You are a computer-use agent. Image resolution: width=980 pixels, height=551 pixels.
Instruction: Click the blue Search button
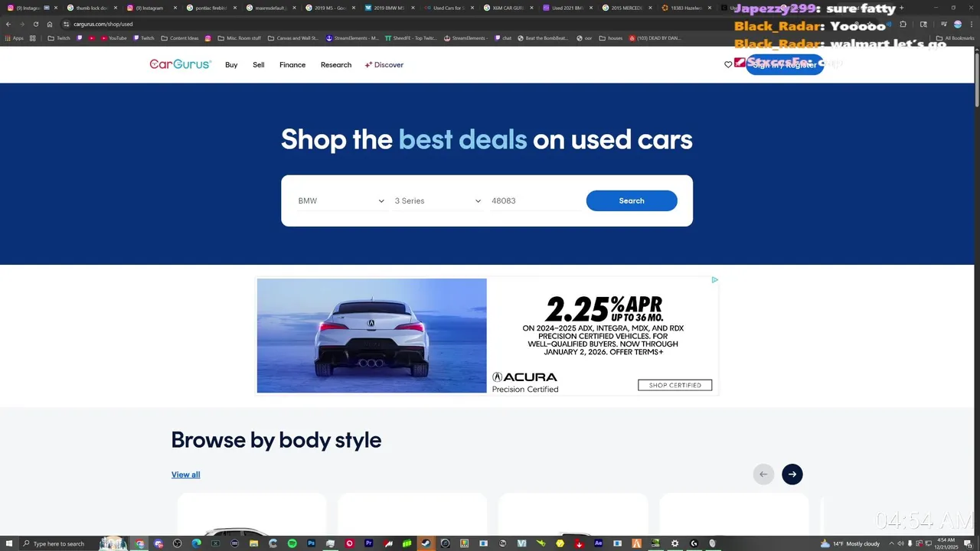[x=632, y=201]
